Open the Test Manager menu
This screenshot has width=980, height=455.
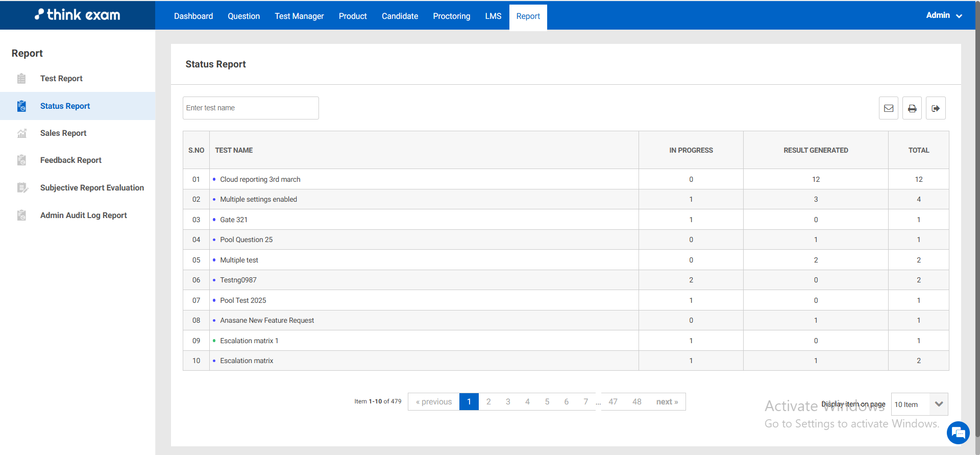[299, 16]
